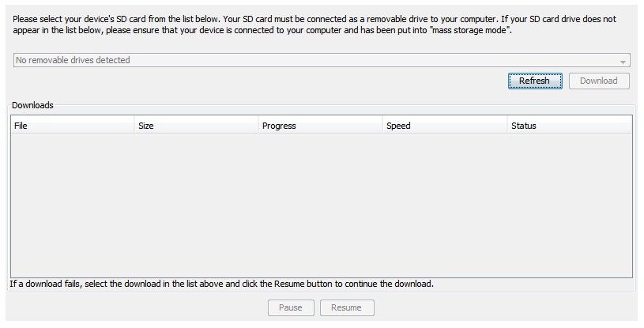
Task: Sort downloads by File column header
Action: click(x=72, y=126)
